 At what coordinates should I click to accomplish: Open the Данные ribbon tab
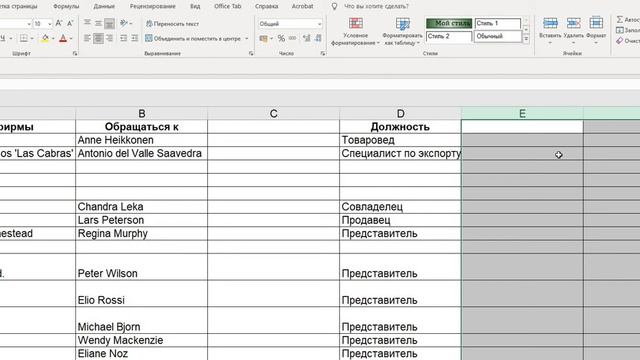104,6
